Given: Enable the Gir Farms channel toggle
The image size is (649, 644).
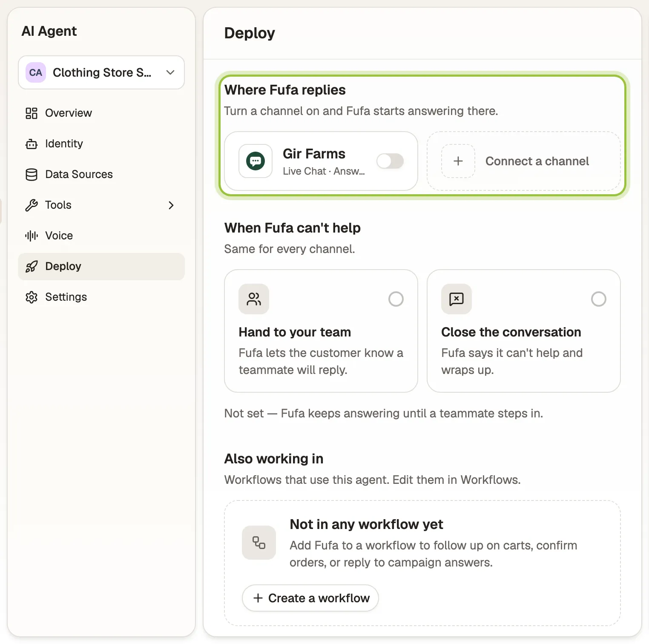Looking at the screenshot, I should pos(390,161).
